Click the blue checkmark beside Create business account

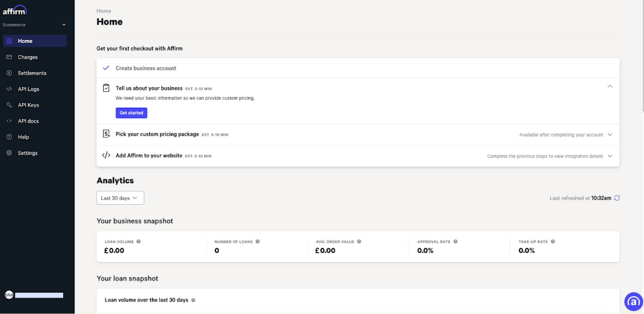(106, 68)
